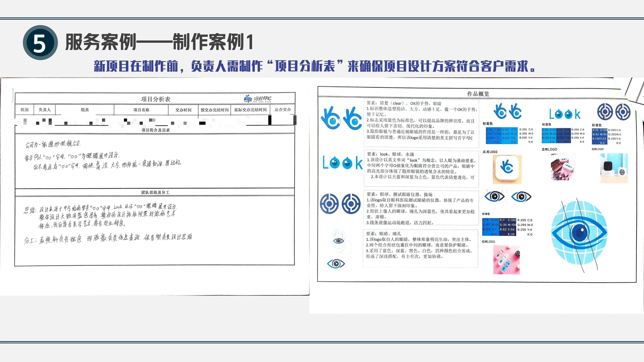Click the slide title 服务案例——制作案例1

pyautogui.click(x=159, y=42)
